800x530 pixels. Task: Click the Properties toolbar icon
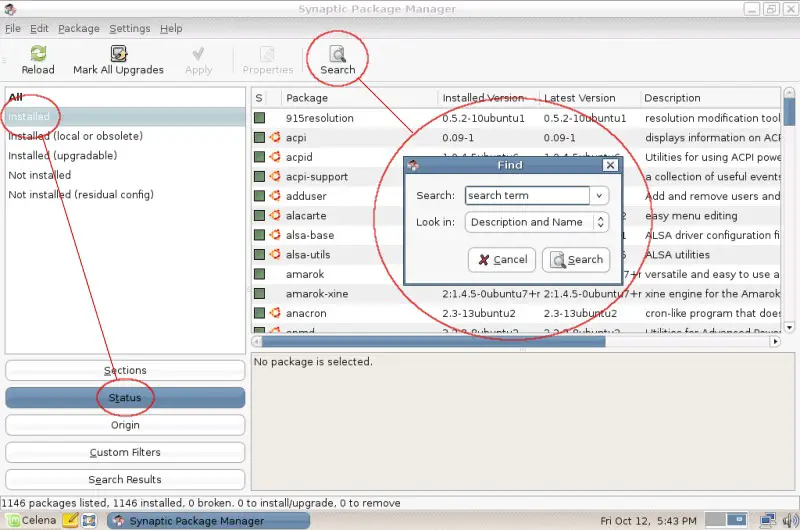267,54
